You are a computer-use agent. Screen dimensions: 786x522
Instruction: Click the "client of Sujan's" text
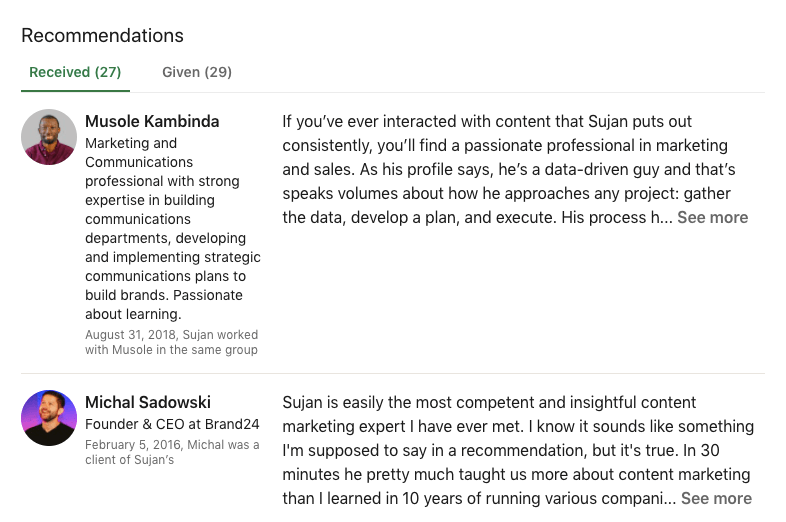tap(129, 460)
